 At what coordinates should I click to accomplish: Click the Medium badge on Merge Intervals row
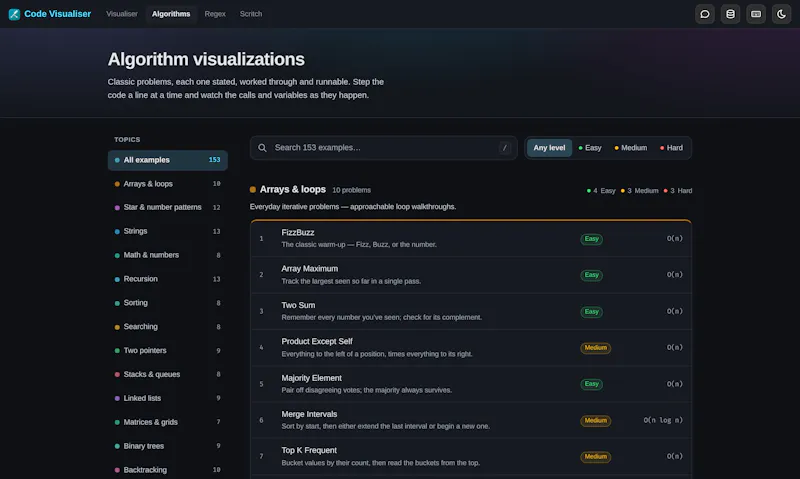click(595, 420)
